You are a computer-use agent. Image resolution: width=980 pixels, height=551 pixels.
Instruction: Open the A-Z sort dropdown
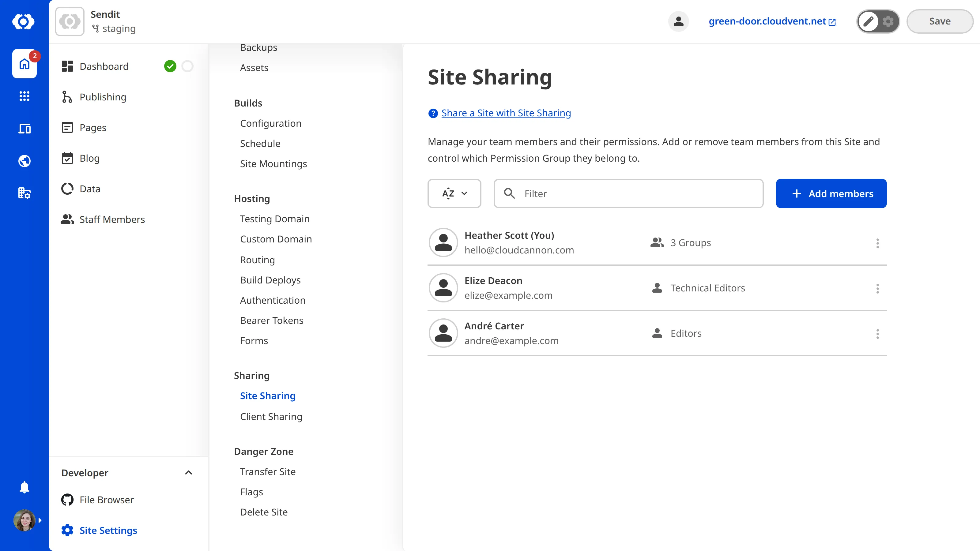454,193
